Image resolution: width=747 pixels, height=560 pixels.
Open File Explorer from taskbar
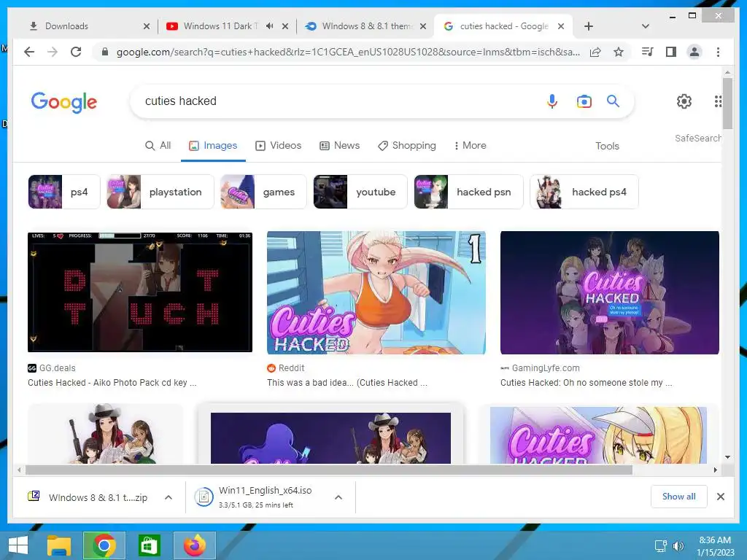59,545
